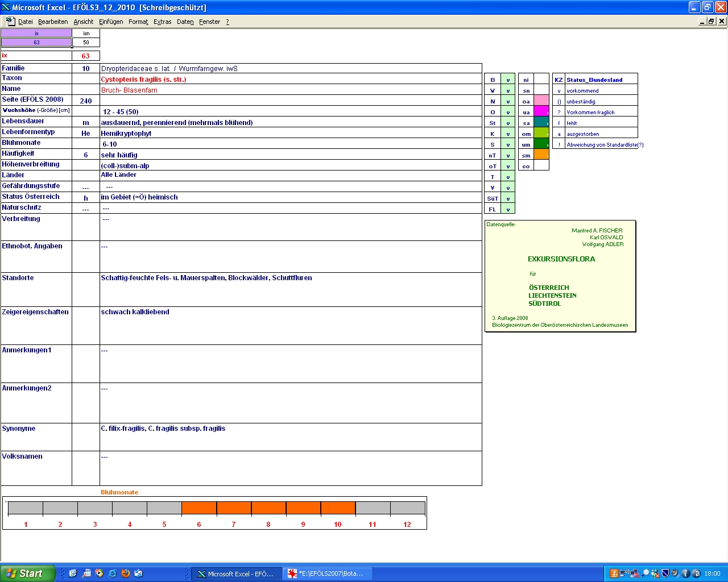Click the orange month 6 bar in Blühmonate

(199, 508)
